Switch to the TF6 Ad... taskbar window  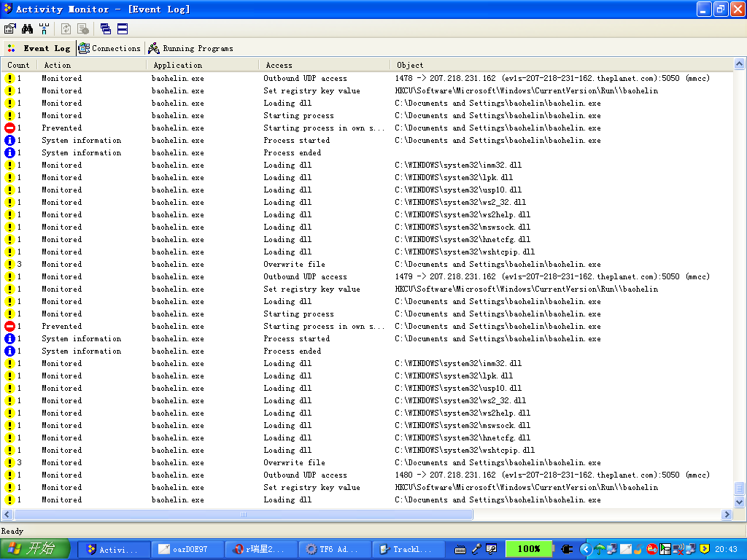336,549
